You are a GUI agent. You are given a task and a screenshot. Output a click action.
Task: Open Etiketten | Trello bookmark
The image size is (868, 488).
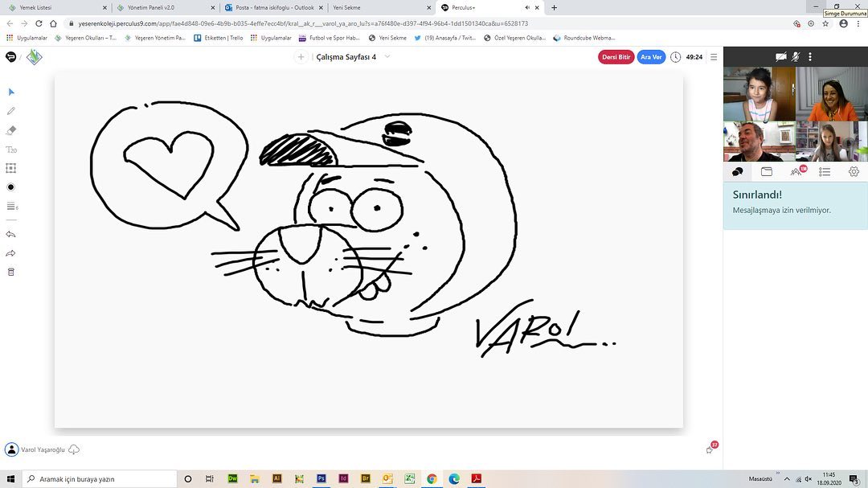coord(219,39)
